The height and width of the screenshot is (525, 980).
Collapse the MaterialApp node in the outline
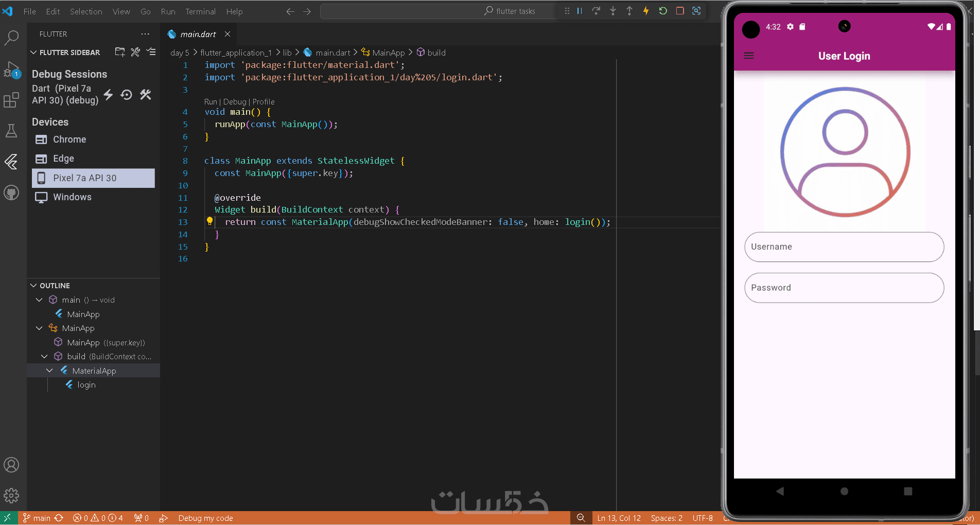[x=49, y=371]
